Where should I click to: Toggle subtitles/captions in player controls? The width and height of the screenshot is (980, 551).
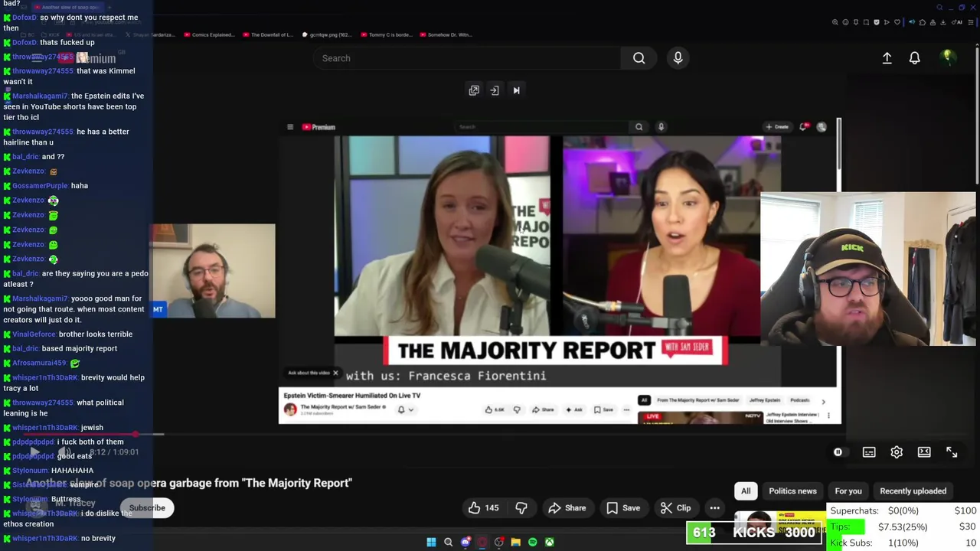click(x=869, y=452)
